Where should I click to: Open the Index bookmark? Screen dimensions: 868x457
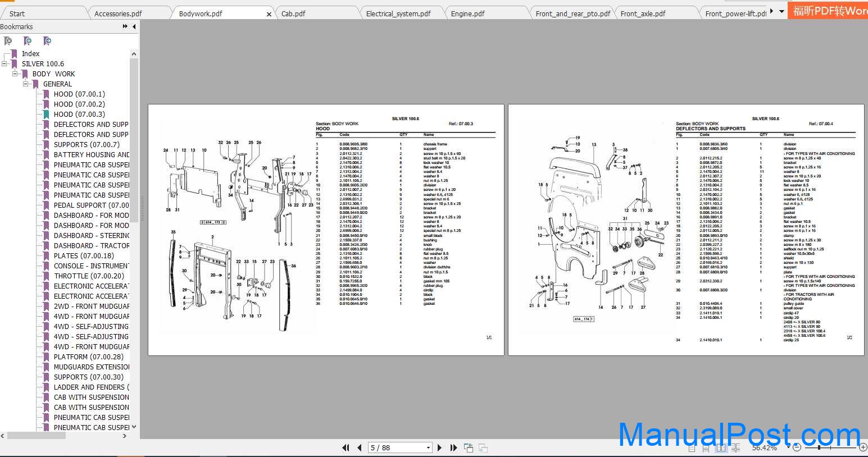[x=30, y=54]
